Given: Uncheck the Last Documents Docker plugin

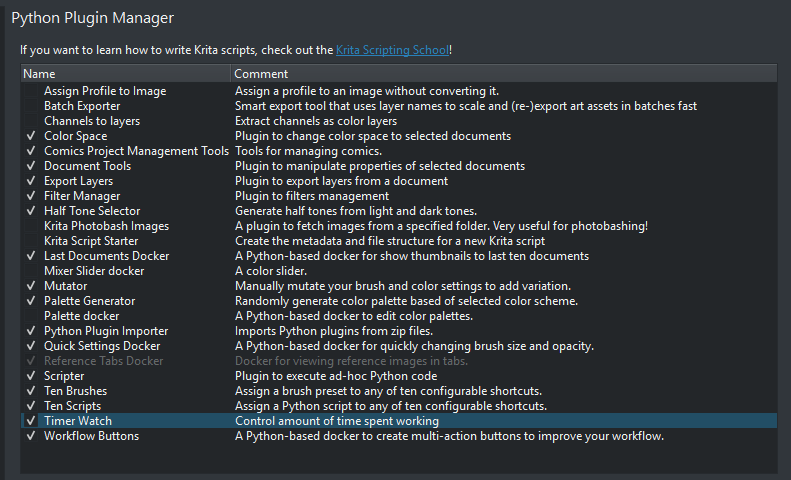Looking at the screenshot, I should tap(31, 256).
